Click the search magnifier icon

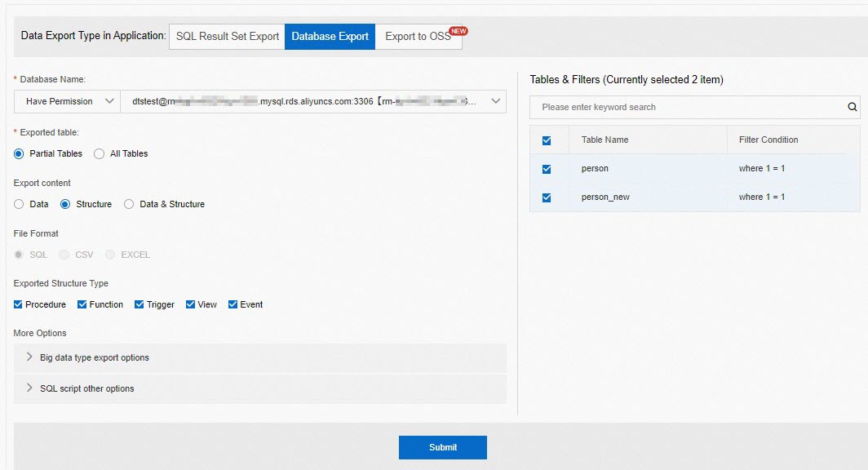tap(852, 107)
